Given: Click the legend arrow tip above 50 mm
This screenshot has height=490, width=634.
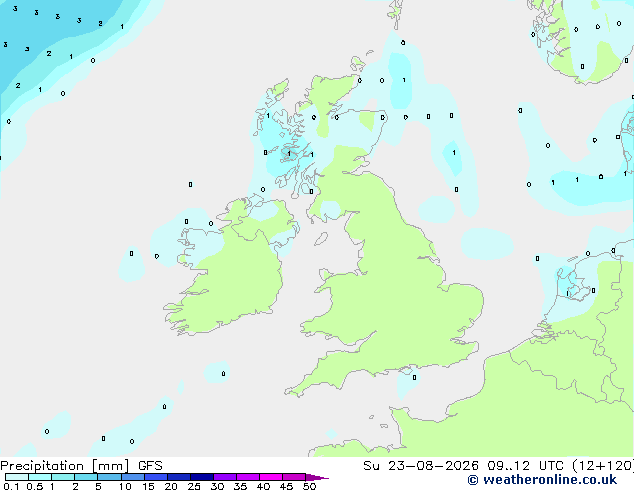Looking at the screenshot, I should tap(317, 478).
